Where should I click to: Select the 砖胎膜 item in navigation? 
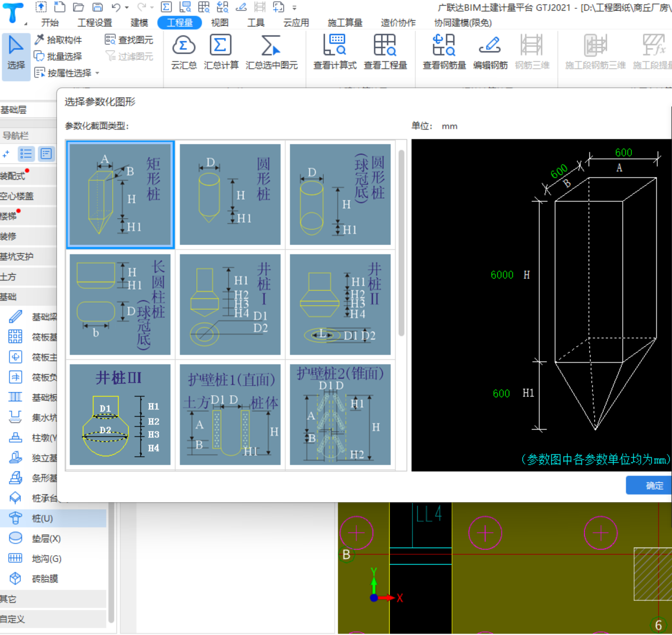tap(53, 579)
